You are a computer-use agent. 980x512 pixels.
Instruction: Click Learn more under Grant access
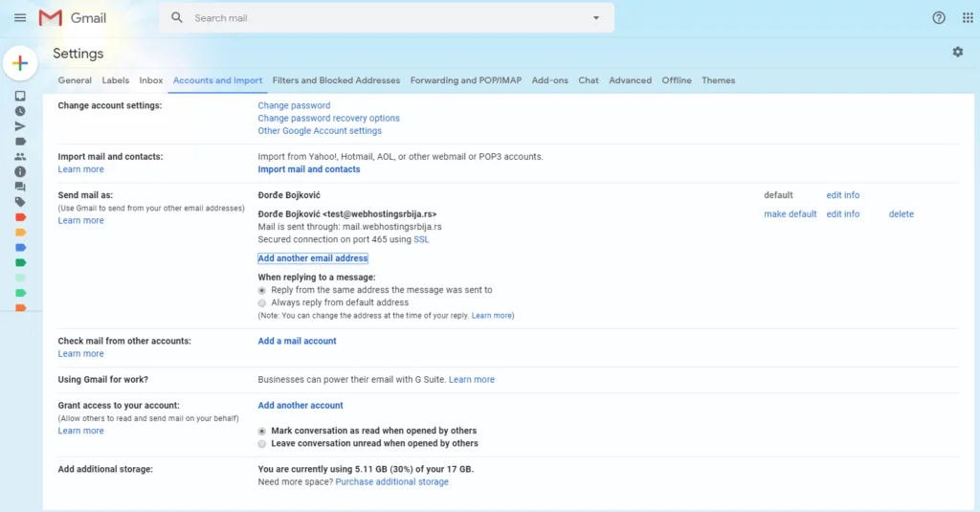point(80,431)
